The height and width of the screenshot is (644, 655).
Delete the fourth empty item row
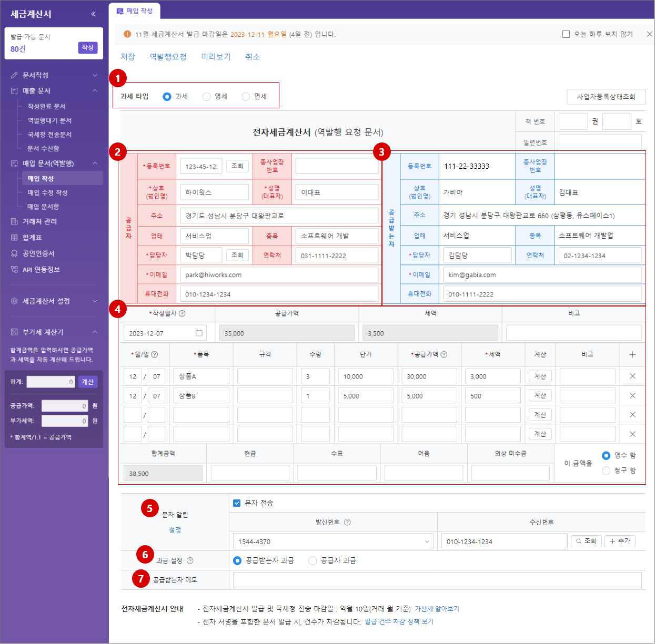tap(632, 434)
